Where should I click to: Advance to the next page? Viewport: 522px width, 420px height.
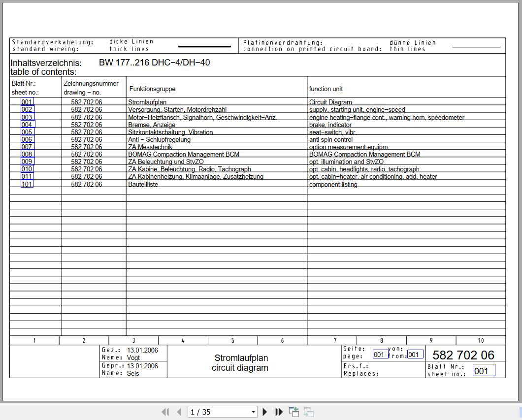pyautogui.click(x=265, y=412)
